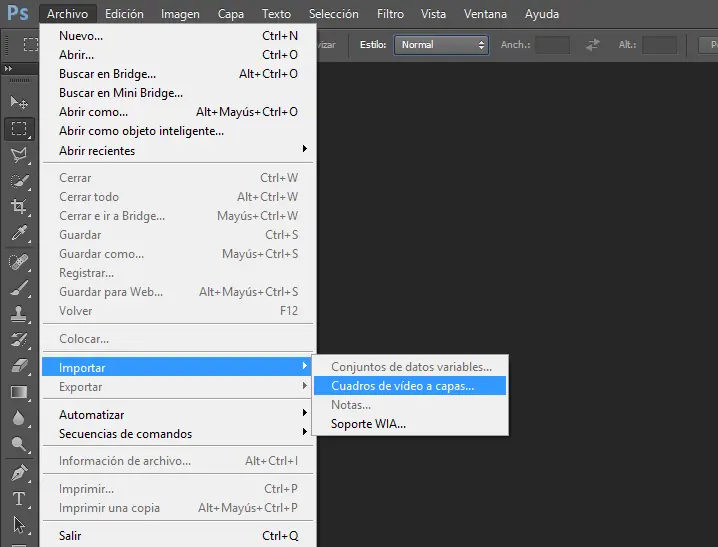Open the Texto menu

click(x=276, y=14)
